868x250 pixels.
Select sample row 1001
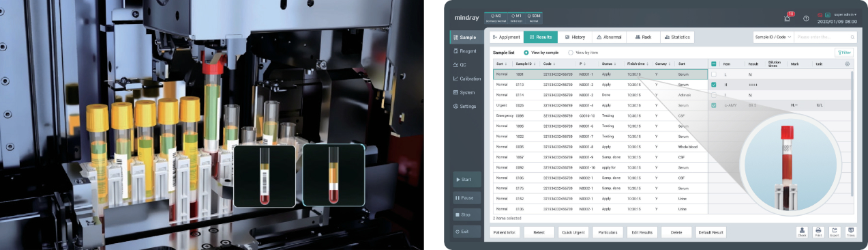(600, 74)
